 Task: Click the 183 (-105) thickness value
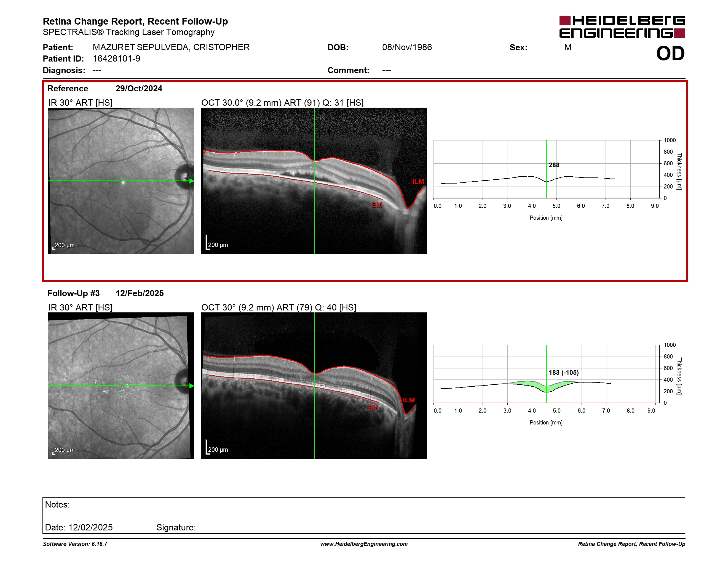click(564, 373)
